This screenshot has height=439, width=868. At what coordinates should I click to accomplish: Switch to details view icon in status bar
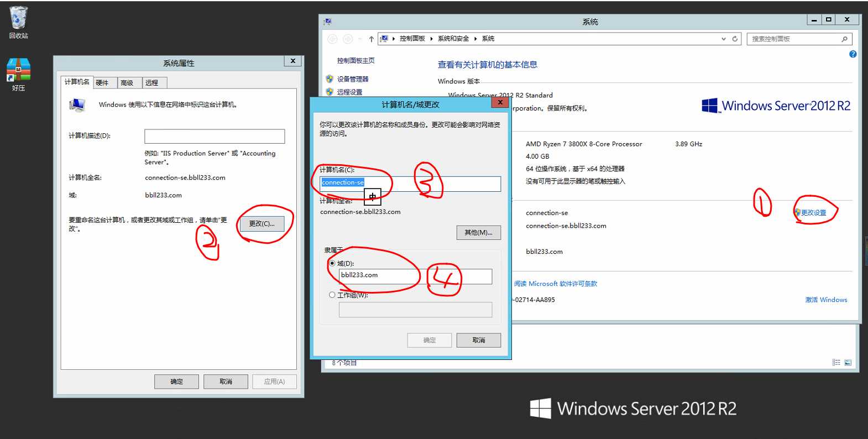click(836, 363)
